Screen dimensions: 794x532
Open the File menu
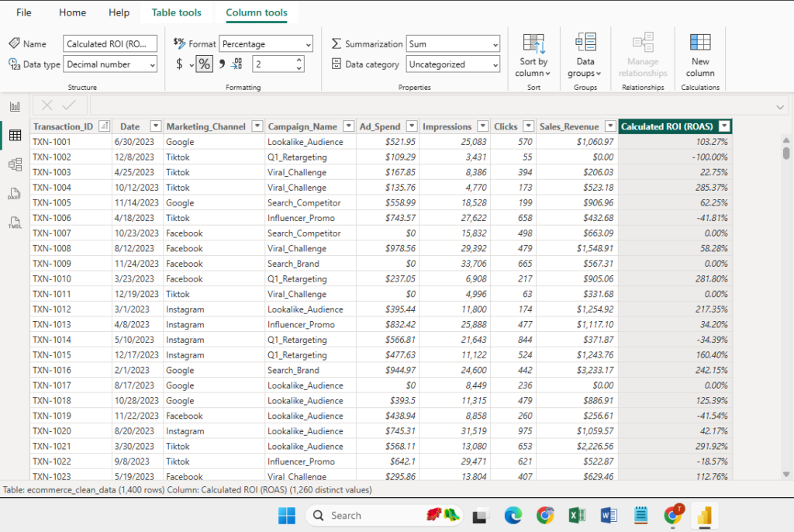coord(23,12)
